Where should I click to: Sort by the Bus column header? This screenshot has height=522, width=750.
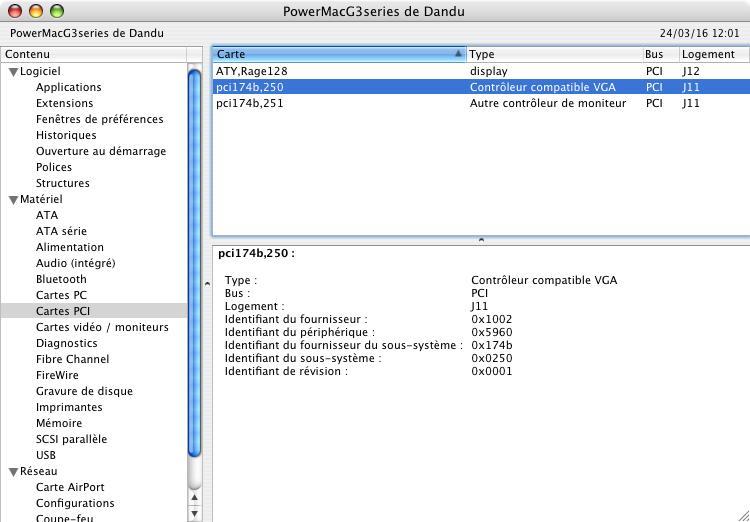(x=661, y=54)
